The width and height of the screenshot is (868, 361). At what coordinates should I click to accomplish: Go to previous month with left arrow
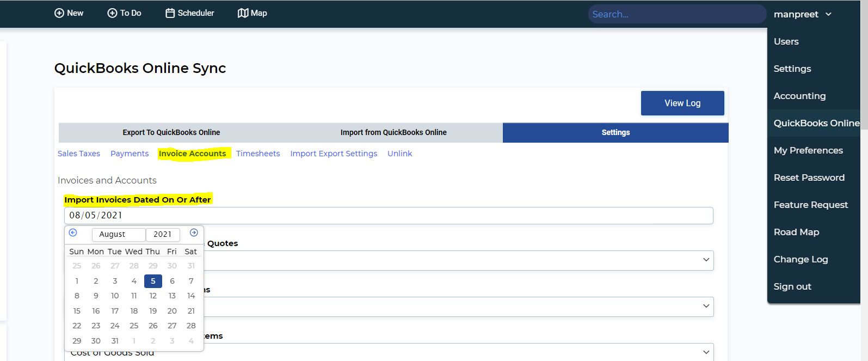coord(73,232)
